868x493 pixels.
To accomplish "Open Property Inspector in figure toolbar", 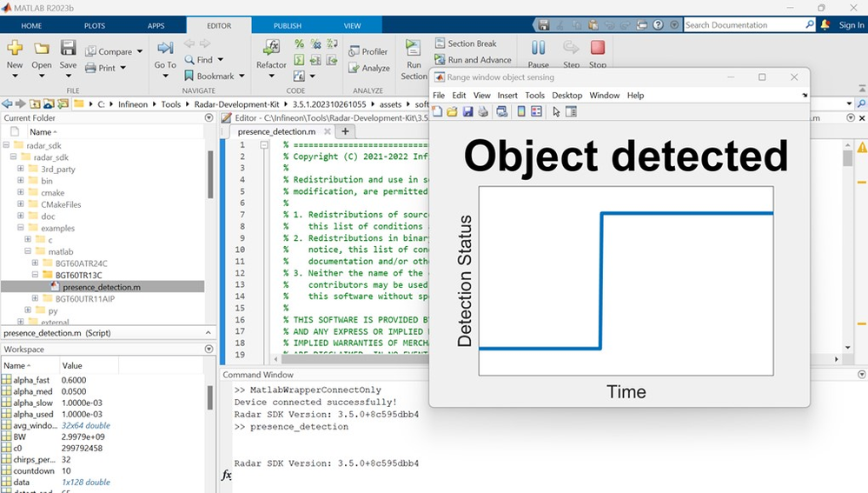I will click(x=572, y=112).
